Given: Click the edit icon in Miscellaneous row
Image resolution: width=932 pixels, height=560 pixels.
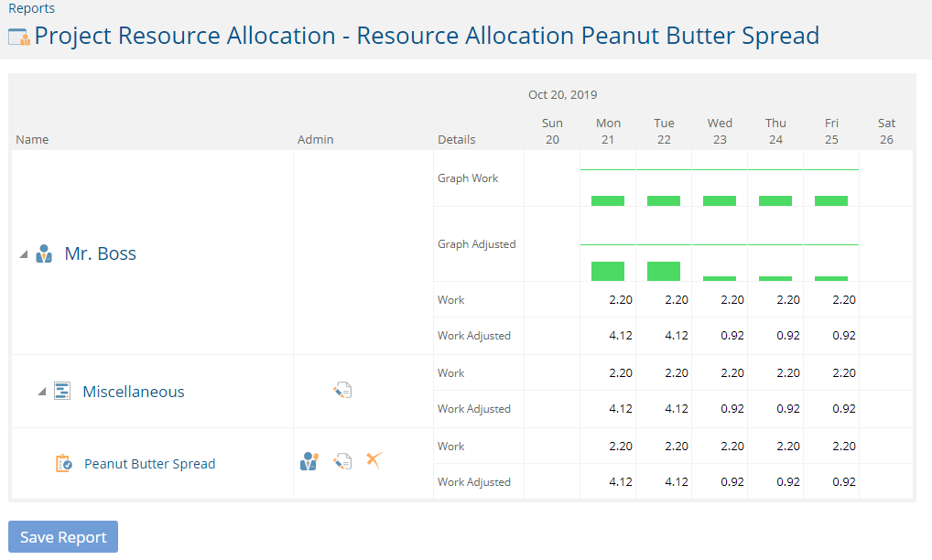Looking at the screenshot, I should click(342, 390).
